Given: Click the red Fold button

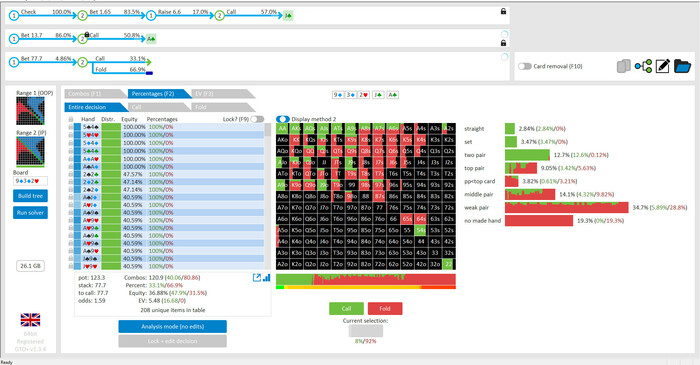Looking at the screenshot, I should point(385,308).
